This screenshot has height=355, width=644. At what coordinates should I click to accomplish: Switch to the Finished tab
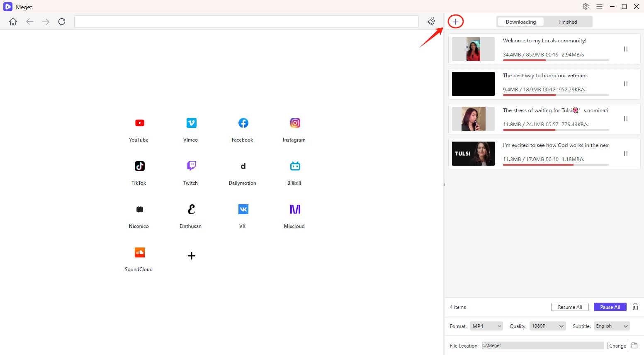568,22
